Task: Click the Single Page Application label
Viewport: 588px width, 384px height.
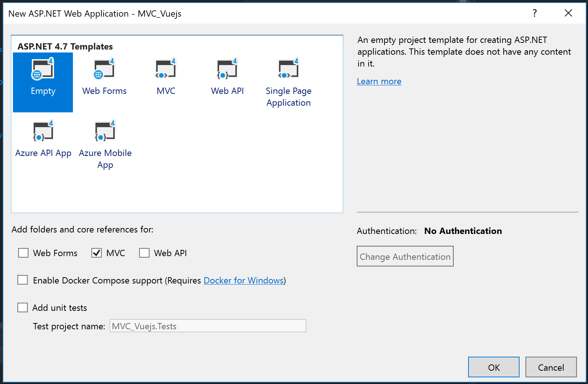Action: pos(289,97)
